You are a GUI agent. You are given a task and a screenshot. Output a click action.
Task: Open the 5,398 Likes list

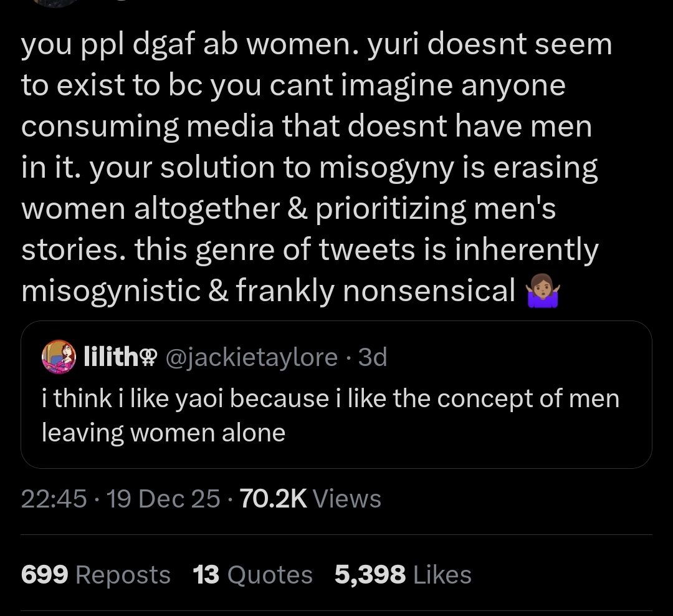click(403, 574)
